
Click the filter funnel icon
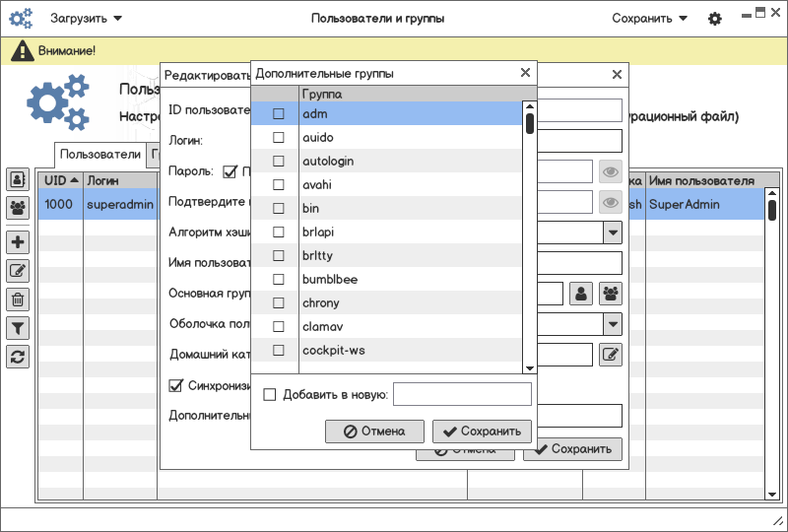pyautogui.click(x=18, y=328)
